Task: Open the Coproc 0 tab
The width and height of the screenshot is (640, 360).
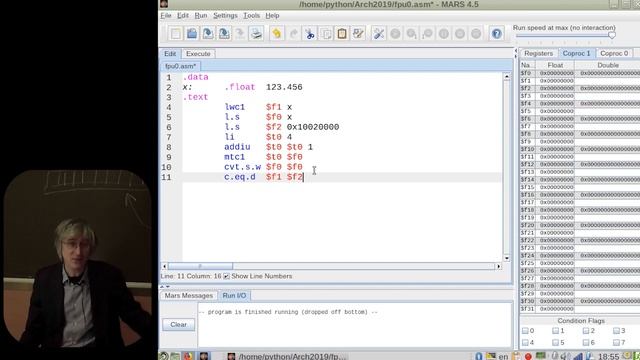Action: (x=614, y=53)
